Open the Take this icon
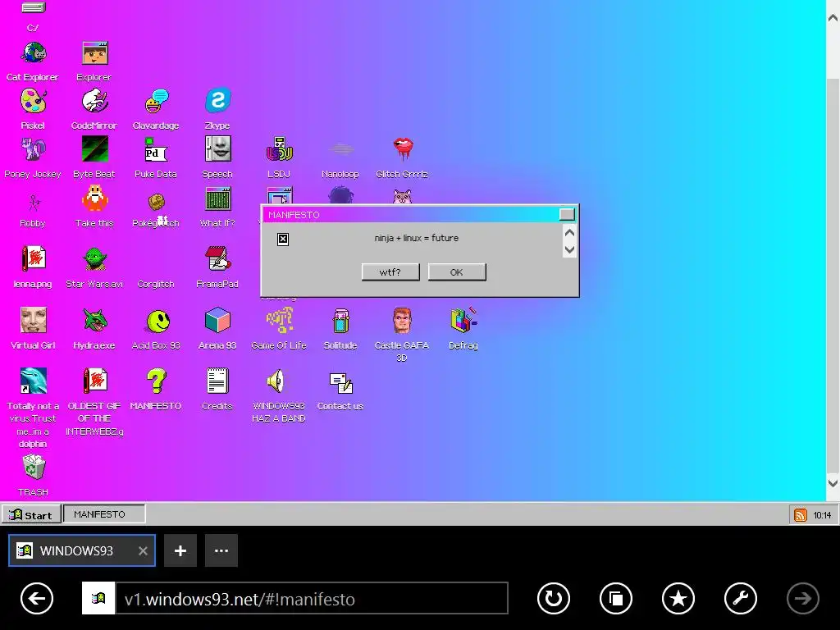 (95, 199)
